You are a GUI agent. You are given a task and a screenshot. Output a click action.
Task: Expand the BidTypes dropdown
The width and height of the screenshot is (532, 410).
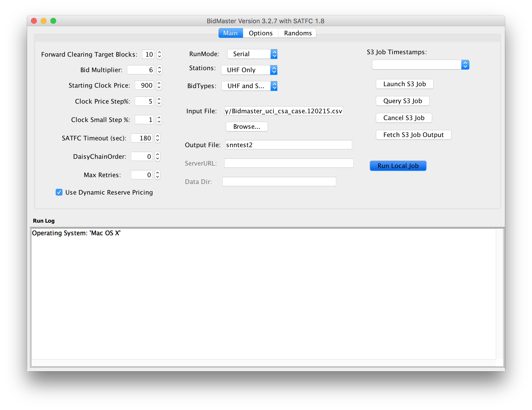(x=249, y=86)
